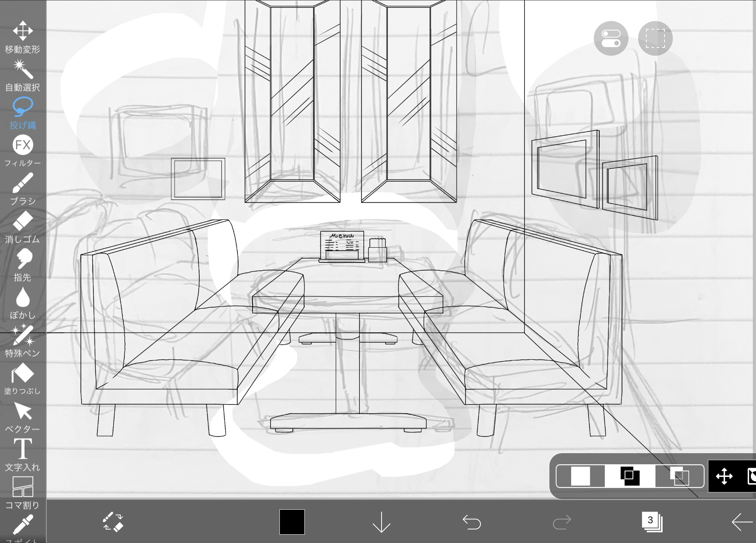The image size is (756, 543).
Task: Select the Magic Wand (自動選択) tool
Action: pyautogui.click(x=23, y=75)
